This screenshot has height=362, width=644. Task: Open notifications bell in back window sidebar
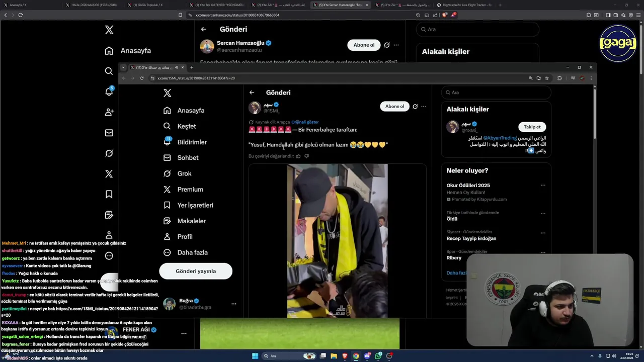point(109,92)
